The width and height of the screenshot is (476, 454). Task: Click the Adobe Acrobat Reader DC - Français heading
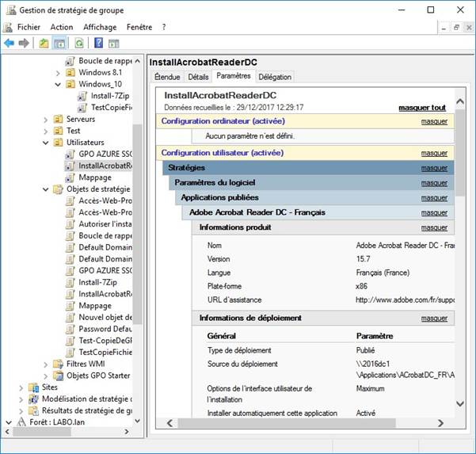pos(257,212)
